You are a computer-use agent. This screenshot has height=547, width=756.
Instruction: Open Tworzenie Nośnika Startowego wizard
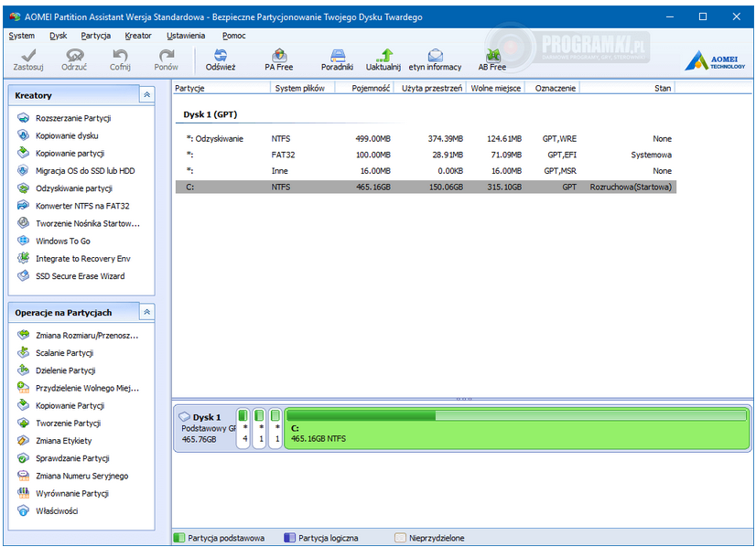tap(87, 223)
